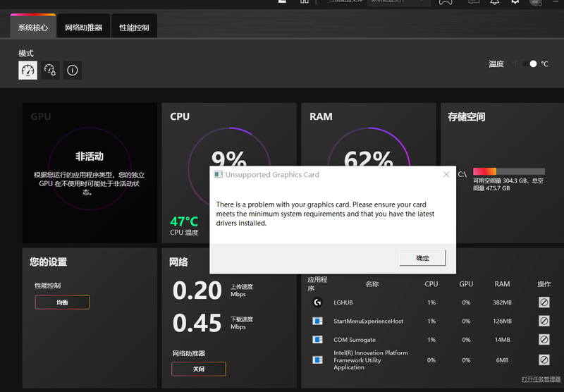Open the gauge-with-gear mode settings icon
This screenshot has width=564, height=392.
click(x=50, y=70)
